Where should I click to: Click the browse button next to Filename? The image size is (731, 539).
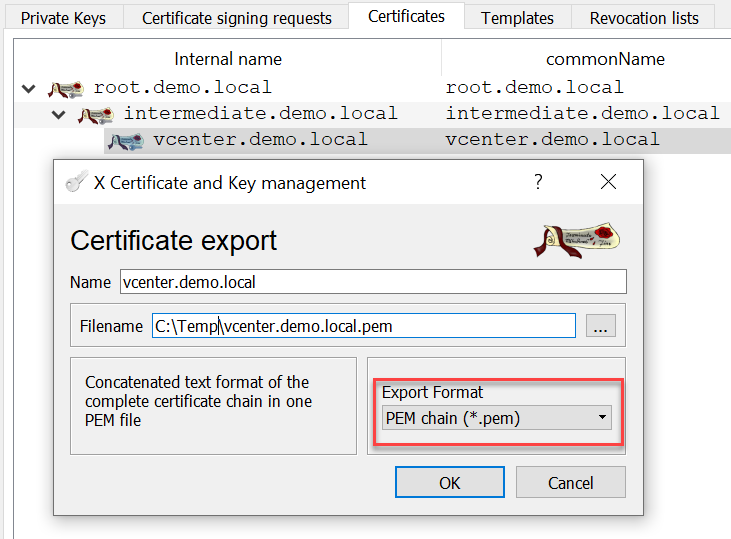[x=600, y=326]
